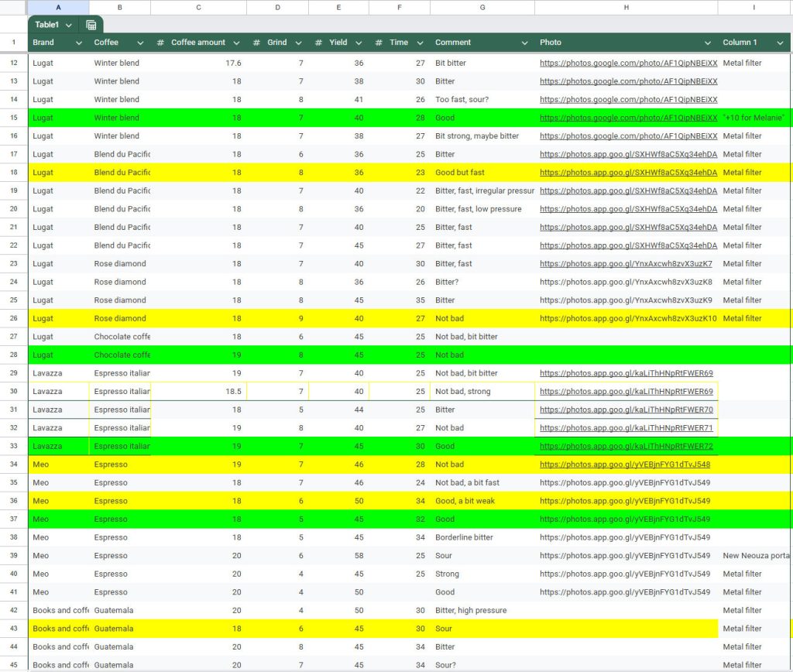Screen dimensions: 793x672
Task: Expand the Table1 name dropdown arrow
Action: pyautogui.click(x=69, y=26)
